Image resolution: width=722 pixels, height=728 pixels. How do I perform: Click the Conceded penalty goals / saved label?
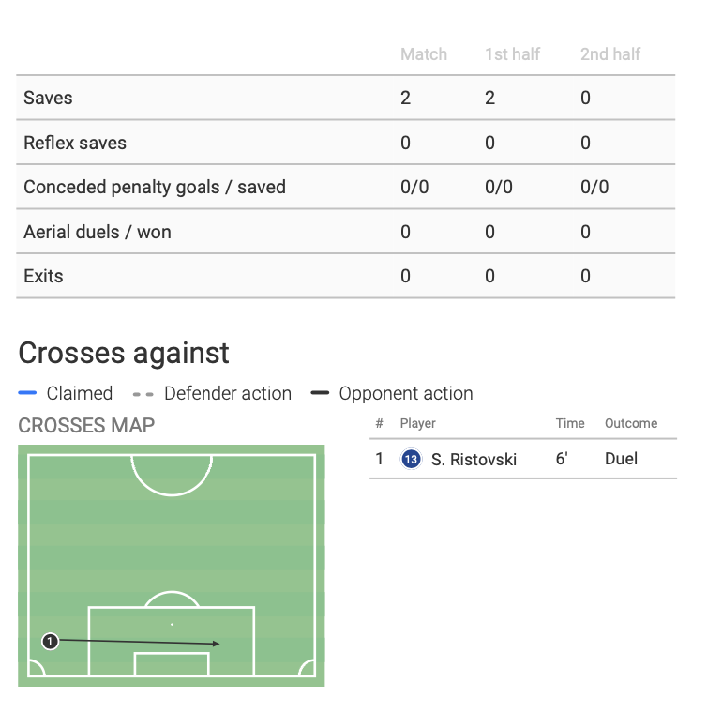tap(155, 187)
